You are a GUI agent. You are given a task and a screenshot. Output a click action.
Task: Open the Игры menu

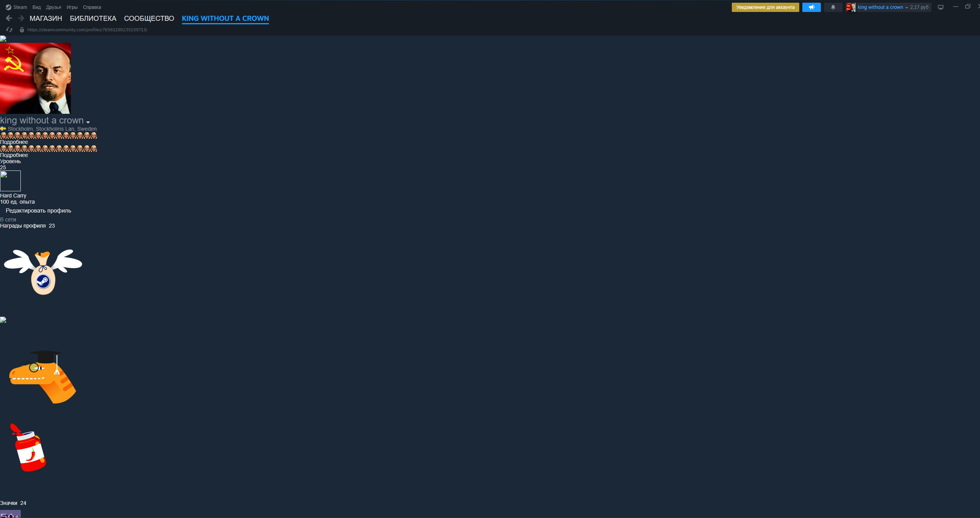72,7
